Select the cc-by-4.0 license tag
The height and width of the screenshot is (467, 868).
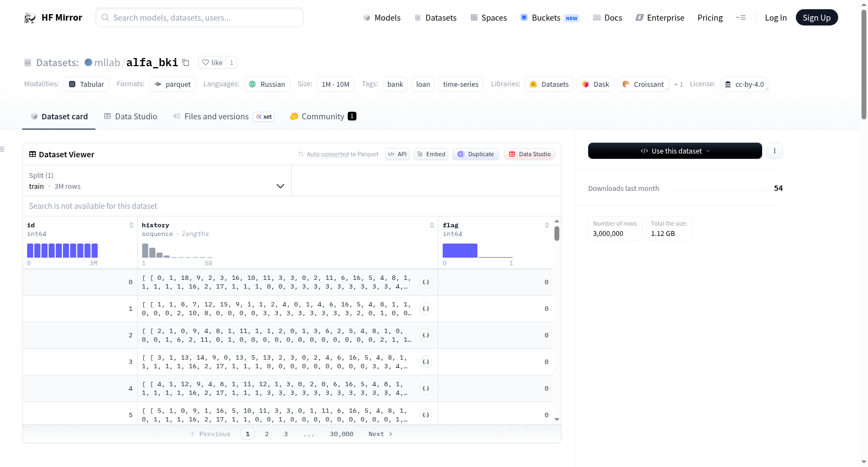tap(745, 84)
